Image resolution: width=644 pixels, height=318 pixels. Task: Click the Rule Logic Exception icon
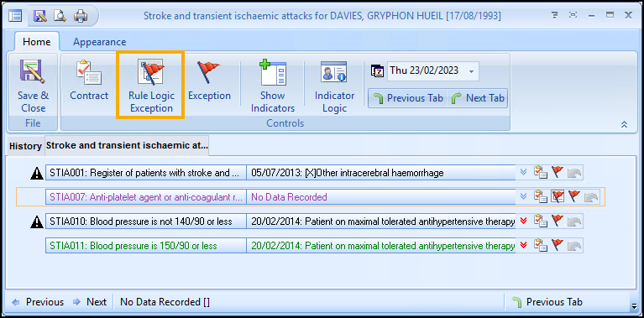click(x=150, y=73)
